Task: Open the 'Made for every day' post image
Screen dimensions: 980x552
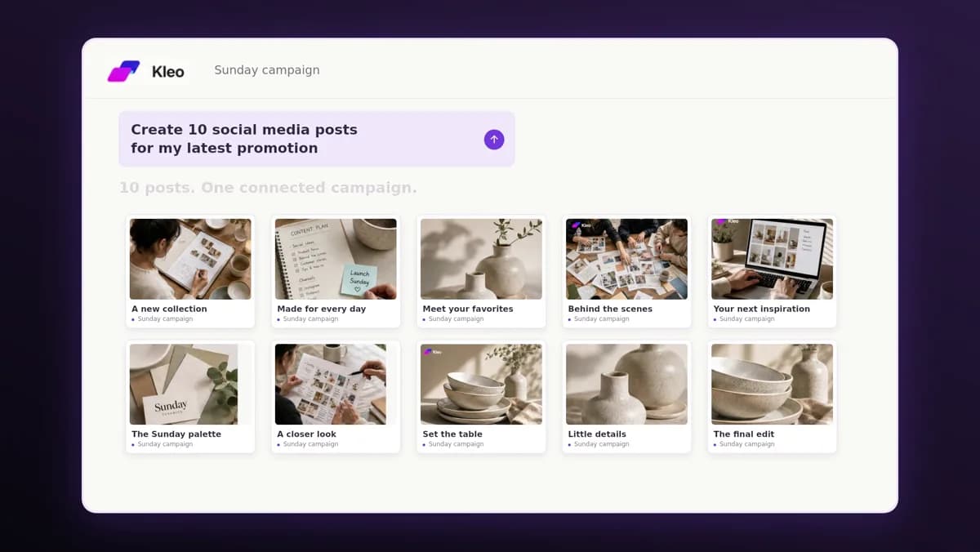Action: tap(336, 259)
